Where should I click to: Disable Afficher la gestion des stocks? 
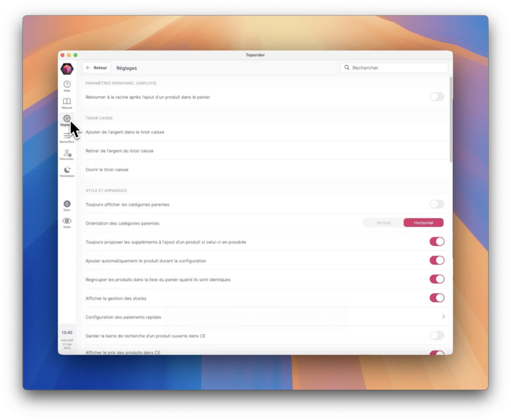pyautogui.click(x=437, y=298)
